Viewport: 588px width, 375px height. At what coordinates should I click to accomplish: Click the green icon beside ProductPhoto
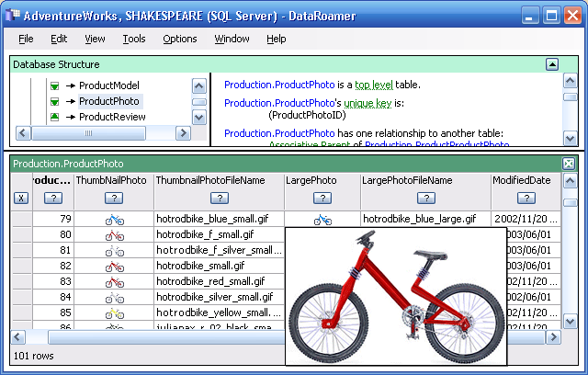coord(54,102)
